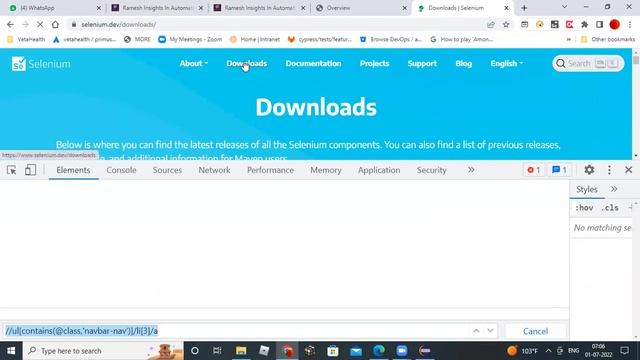The image size is (640, 360).
Task: Click the browser back arrow
Action: click(x=10, y=24)
